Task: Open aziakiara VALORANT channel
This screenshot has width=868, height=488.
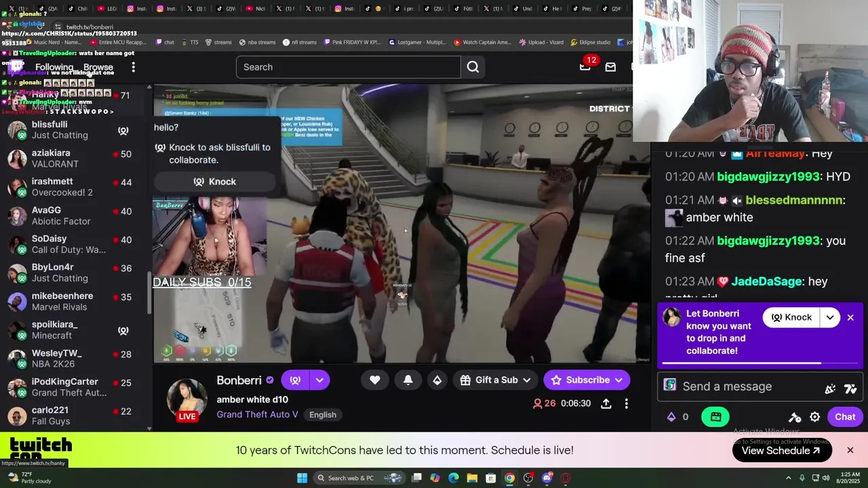Action: coord(75,159)
